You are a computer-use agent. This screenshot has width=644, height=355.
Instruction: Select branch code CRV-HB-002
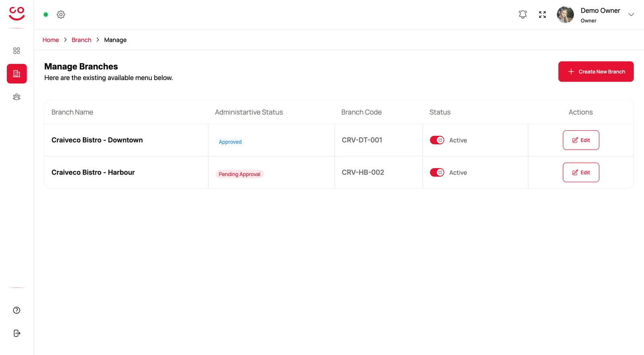coord(363,172)
